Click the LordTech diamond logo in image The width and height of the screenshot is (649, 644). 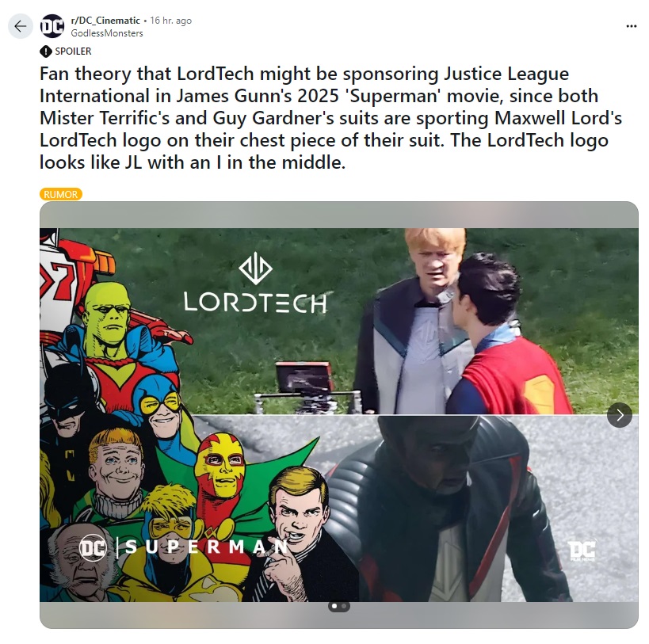click(255, 269)
